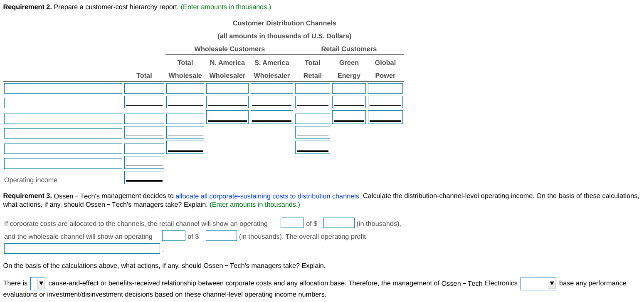Select second row's line-item label field
This screenshot has height=302, width=644.
click(x=63, y=103)
